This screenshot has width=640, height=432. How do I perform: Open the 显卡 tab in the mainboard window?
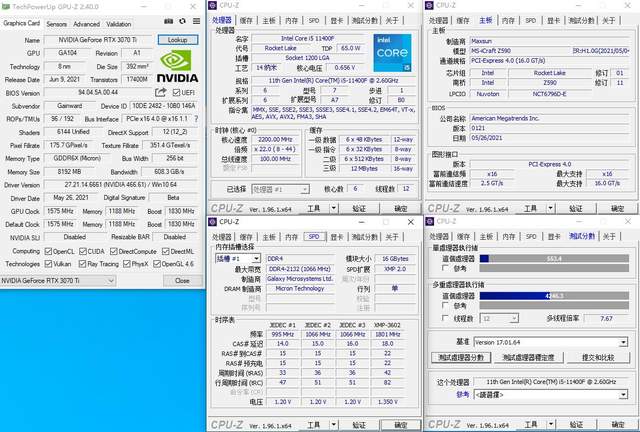[553, 20]
